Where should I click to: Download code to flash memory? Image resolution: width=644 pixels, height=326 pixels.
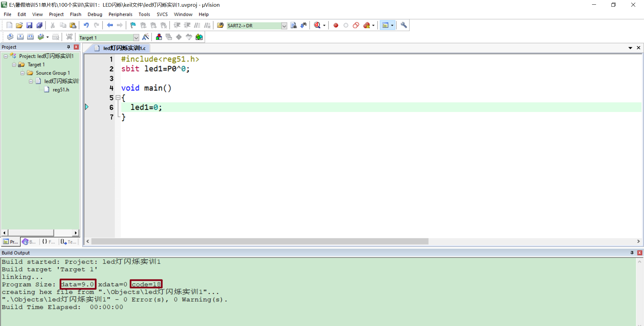pos(69,37)
